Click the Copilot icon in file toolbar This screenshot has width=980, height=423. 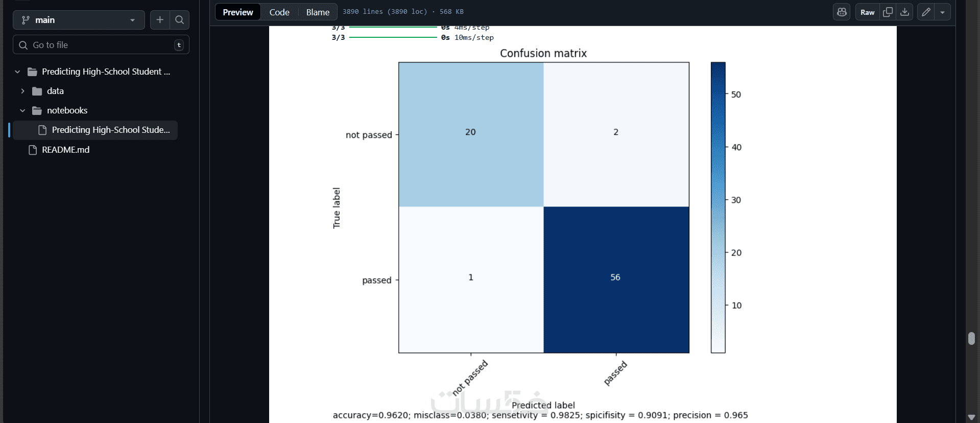pos(842,12)
